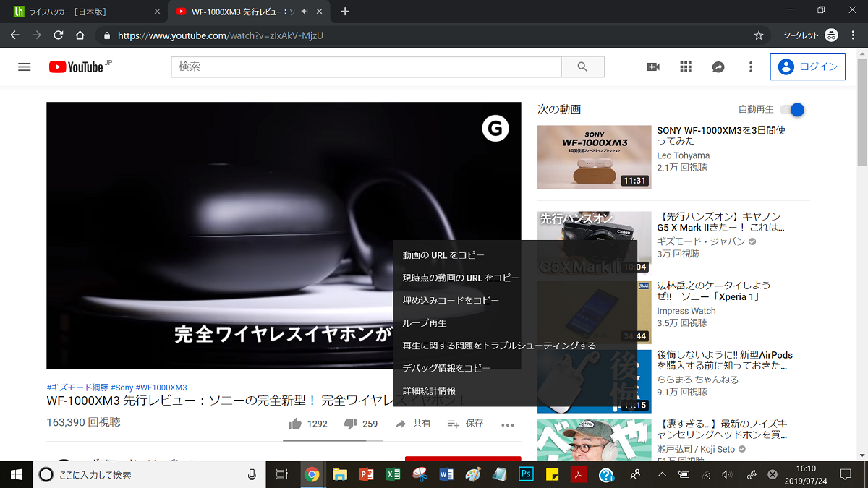Like the video with thumbs up

coord(295,424)
